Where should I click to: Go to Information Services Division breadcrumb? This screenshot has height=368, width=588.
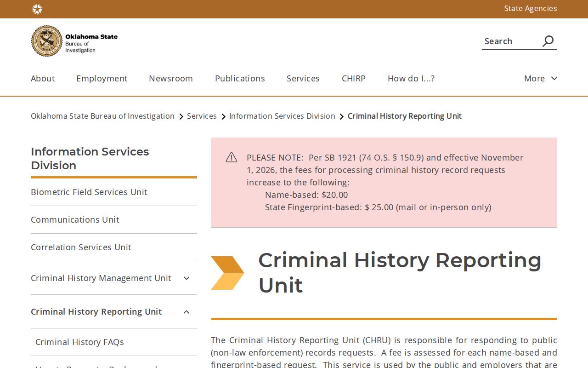coord(282,116)
